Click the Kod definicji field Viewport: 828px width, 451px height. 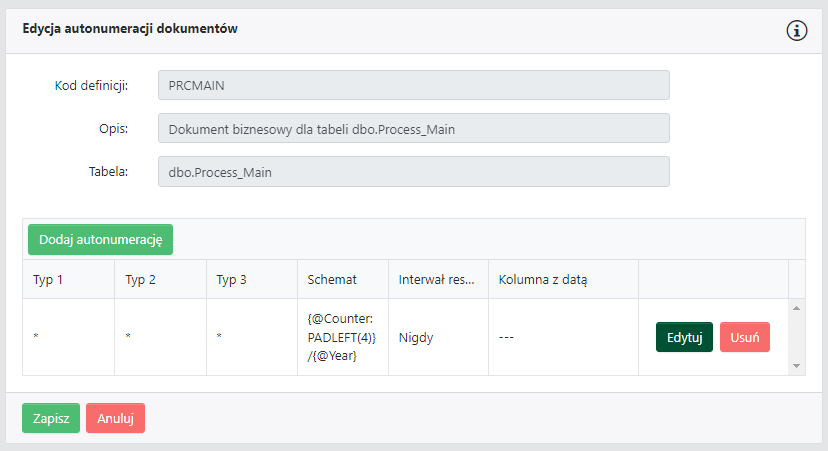(x=413, y=85)
